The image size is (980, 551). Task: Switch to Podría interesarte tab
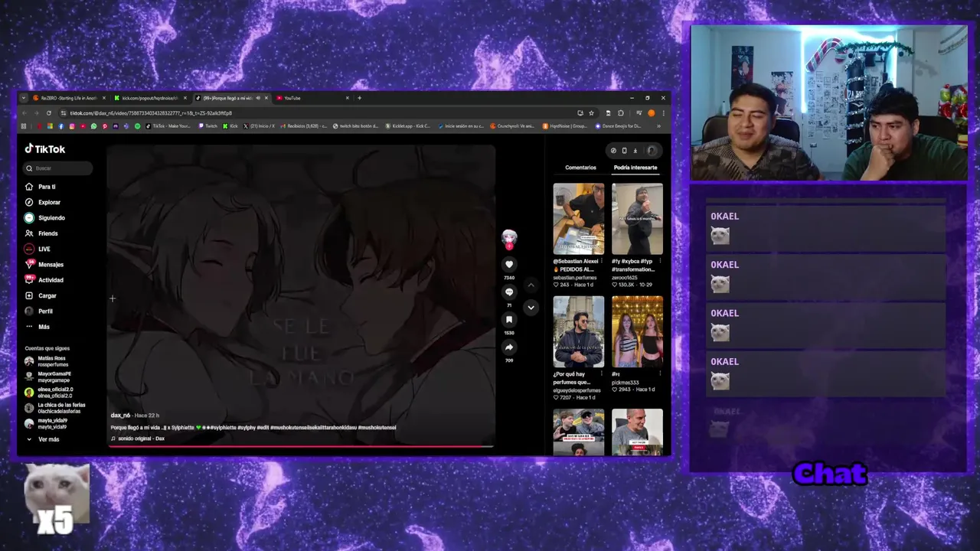(x=635, y=168)
